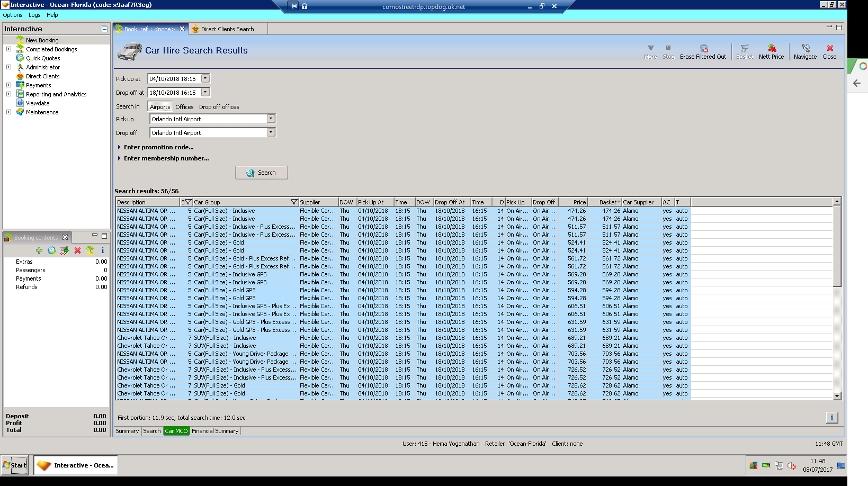
Task: Click the info button below search results
Action: pyautogui.click(x=832, y=418)
